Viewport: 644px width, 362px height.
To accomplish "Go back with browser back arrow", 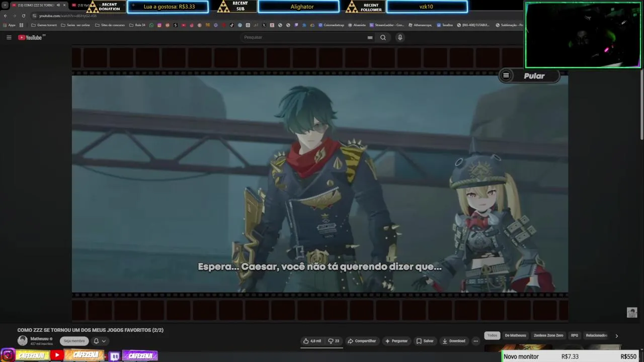I will tap(6, 16).
